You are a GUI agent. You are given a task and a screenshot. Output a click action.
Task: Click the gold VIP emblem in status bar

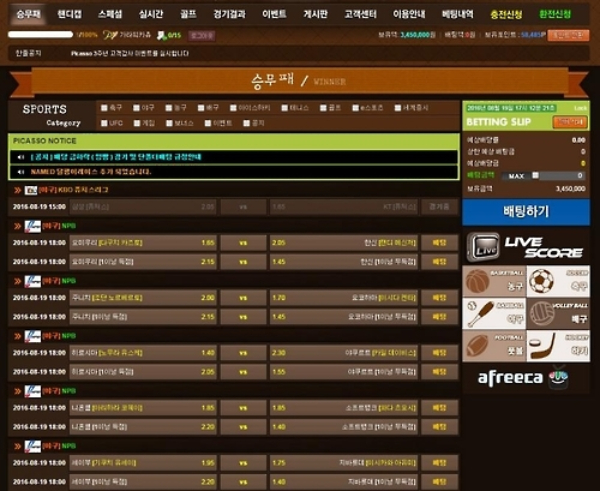[110, 35]
